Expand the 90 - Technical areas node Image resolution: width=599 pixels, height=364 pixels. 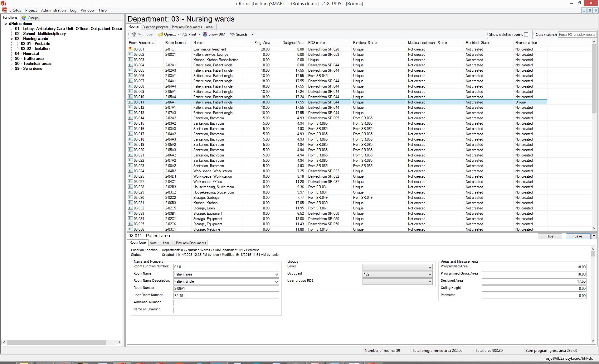(x=12, y=64)
